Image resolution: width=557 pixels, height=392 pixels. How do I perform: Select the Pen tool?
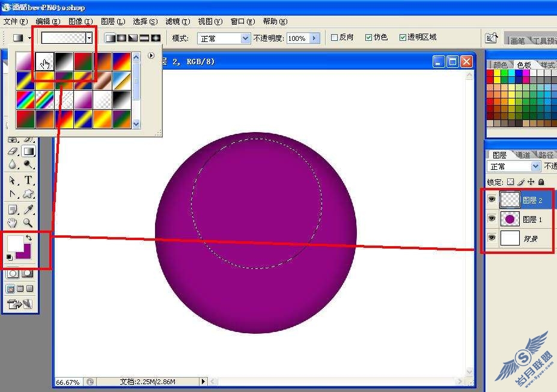(13, 194)
